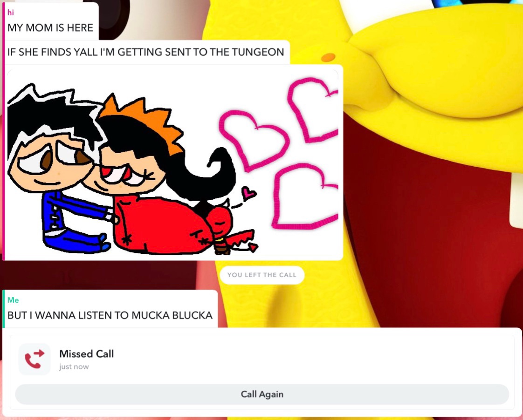The height and width of the screenshot is (420, 523).
Task: Click the bottom pink heart outline
Action: point(304,196)
